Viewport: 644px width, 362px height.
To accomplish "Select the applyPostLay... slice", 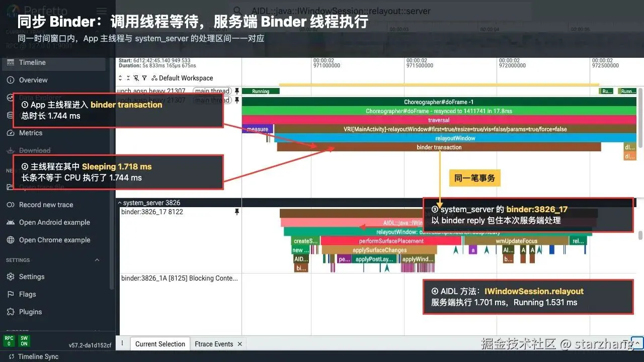I will (x=374, y=259).
